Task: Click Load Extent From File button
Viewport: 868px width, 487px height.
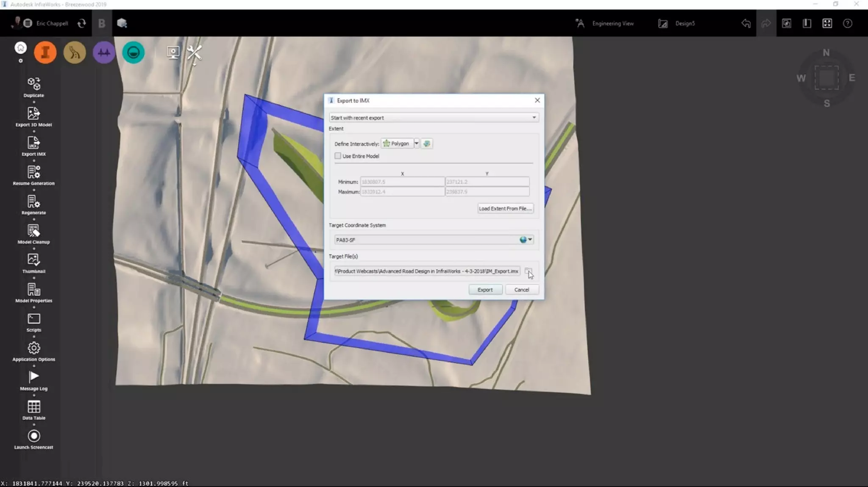Action: tap(505, 208)
